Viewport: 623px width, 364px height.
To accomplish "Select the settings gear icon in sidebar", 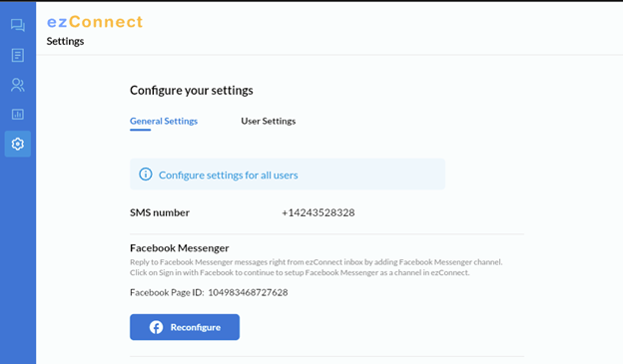I will [x=18, y=144].
